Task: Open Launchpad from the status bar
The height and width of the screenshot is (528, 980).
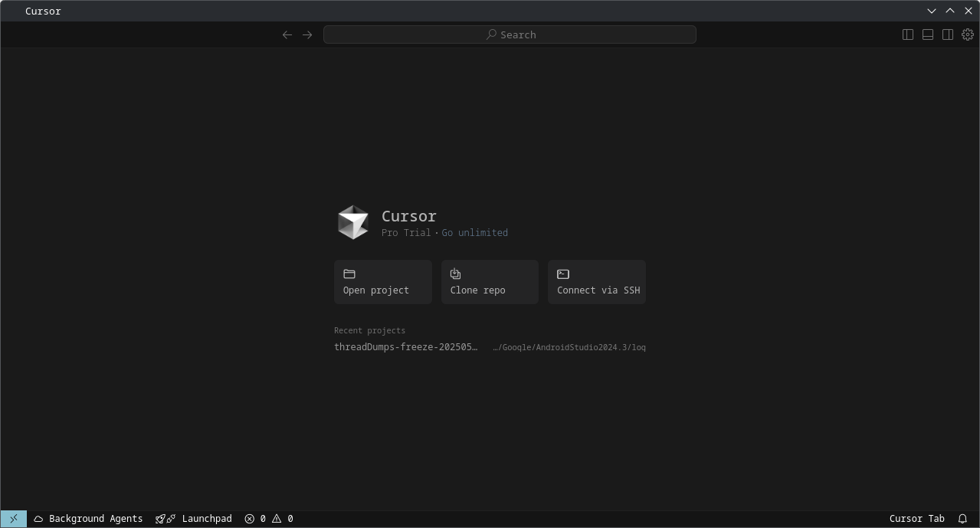Action: point(194,519)
